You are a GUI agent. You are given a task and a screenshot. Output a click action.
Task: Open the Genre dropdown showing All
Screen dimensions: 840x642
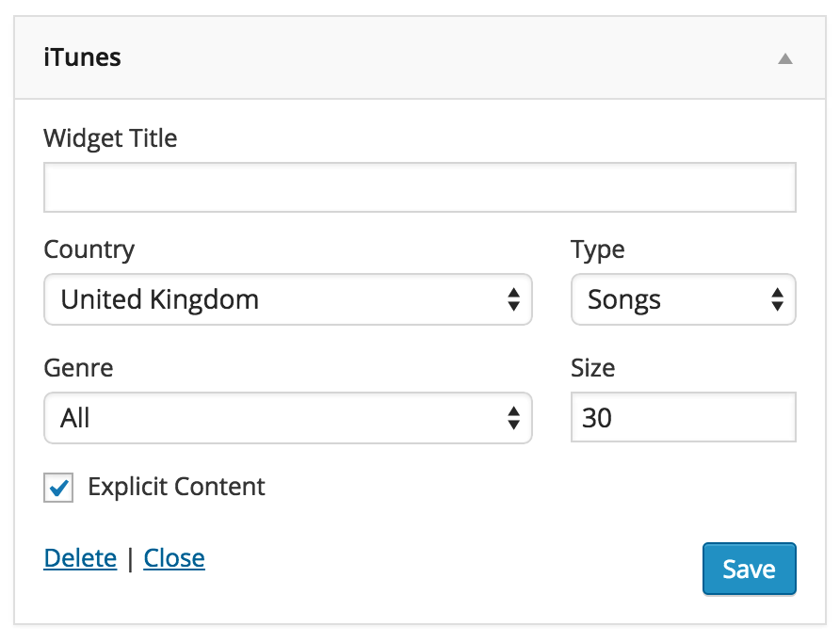(287, 418)
